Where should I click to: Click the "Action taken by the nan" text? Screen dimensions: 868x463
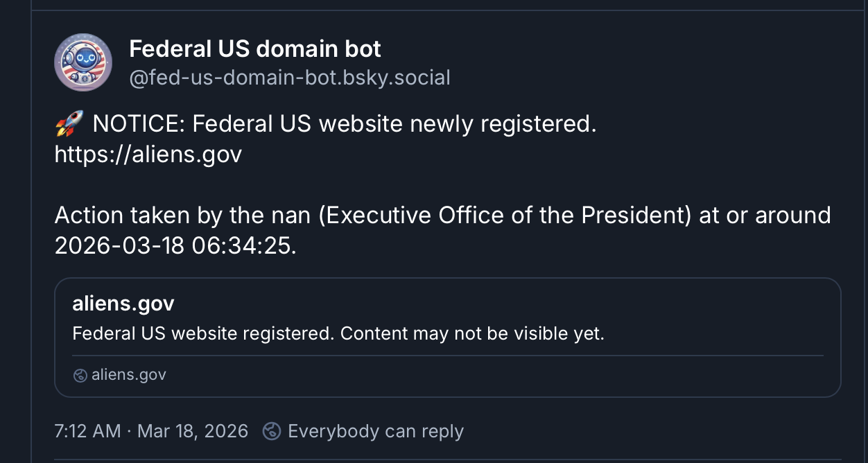(x=184, y=215)
